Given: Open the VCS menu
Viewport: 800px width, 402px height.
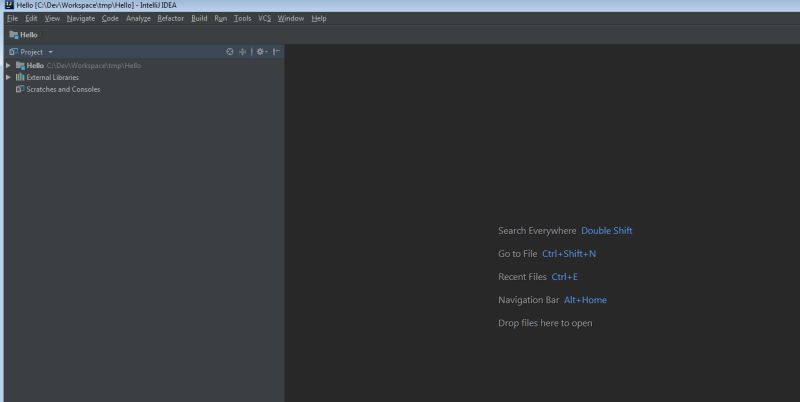Looking at the screenshot, I should tap(264, 18).
